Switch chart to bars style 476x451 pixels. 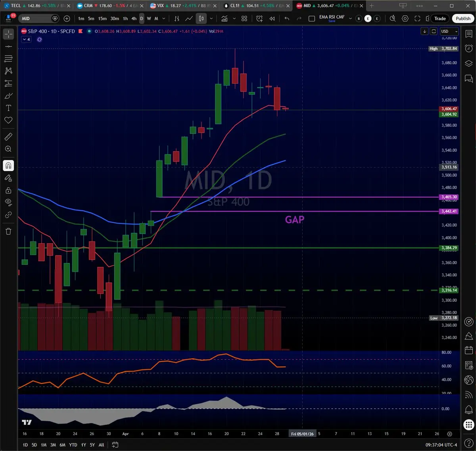tap(177, 19)
